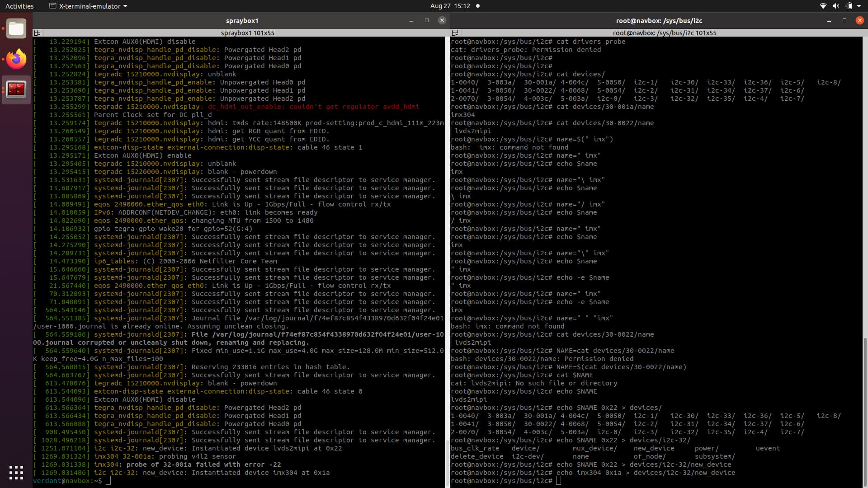Image resolution: width=868 pixels, height=488 pixels.
Task: Open Activities overview
Action: click(19, 6)
